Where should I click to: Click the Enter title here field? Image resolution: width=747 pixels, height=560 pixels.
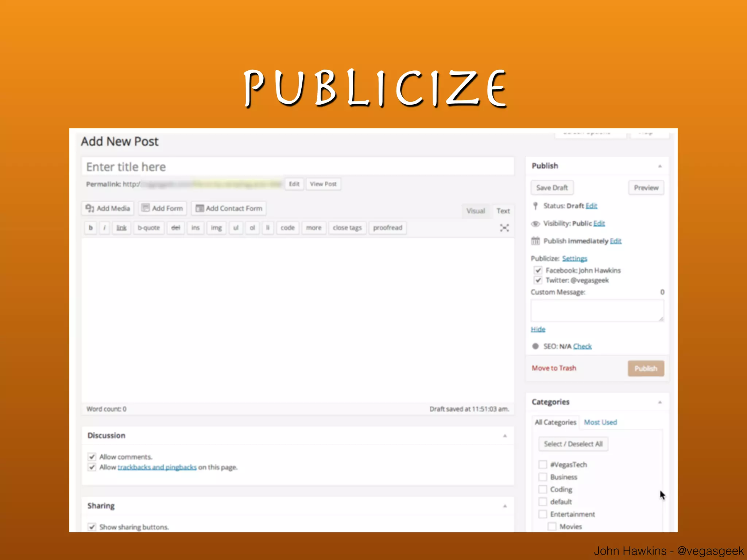[298, 167]
